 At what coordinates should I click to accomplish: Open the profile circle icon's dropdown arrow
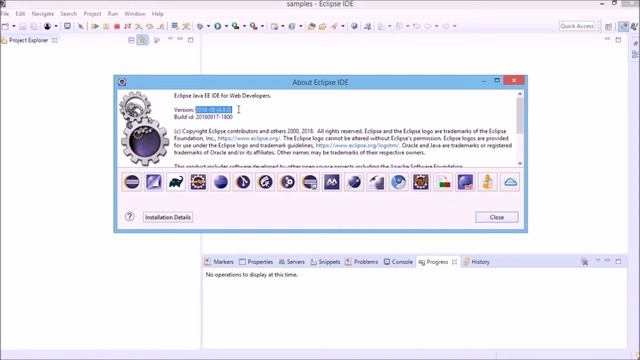[56, 26]
